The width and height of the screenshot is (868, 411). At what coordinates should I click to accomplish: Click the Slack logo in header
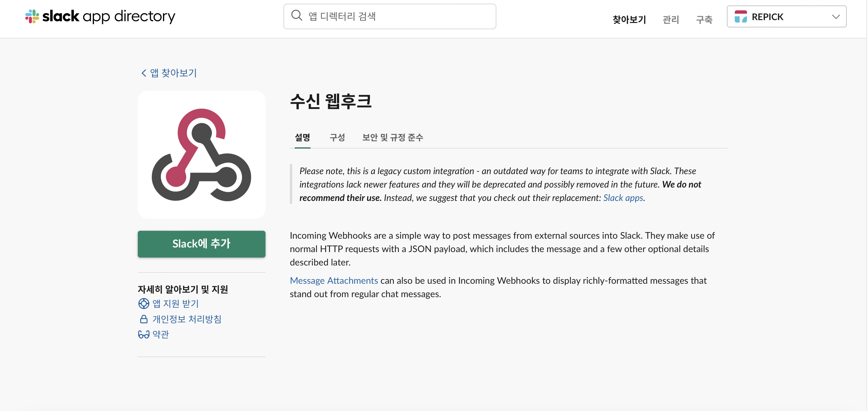[x=32, y=16]
